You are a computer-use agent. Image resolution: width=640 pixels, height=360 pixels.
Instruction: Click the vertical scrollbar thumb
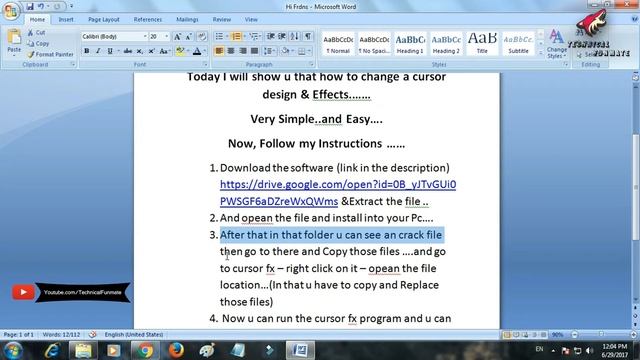pyautogui.click(x=636, y=187)
